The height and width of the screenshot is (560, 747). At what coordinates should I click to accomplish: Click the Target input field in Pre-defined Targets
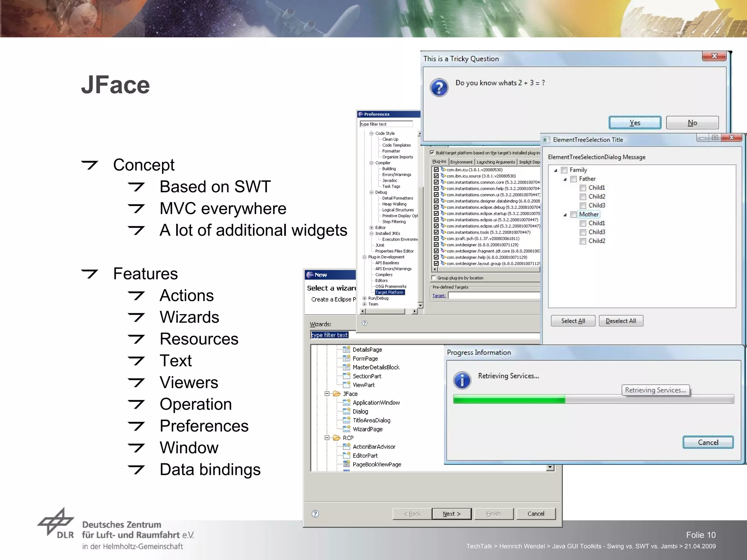pyautogui.click(x=494, y=296)
